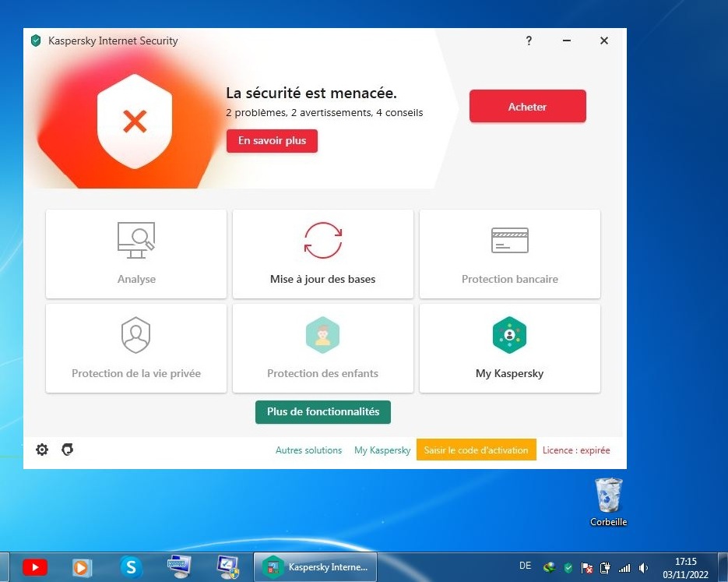The height and width of the screenshot is (582, 728).
Task: Minimize the Kaspersky window
Action: click(566, 41)
